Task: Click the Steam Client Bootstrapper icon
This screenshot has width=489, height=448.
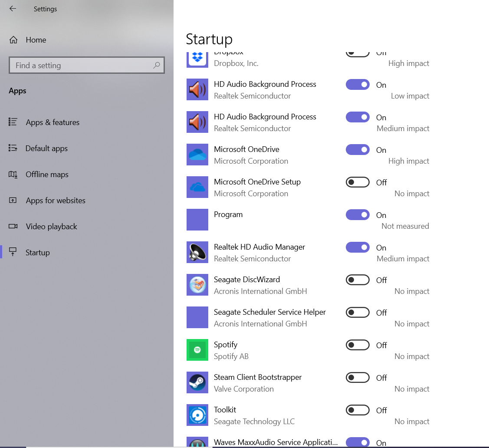Action: [x=197, y=382]
